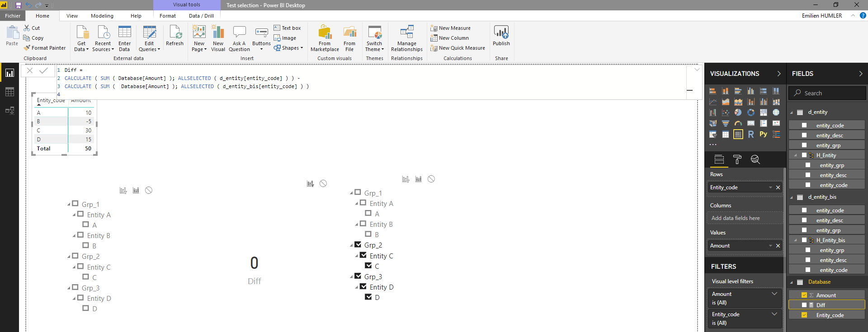868x332 pixels.
Task: Collapse the Database table in Fields
Action: point(792,282)
